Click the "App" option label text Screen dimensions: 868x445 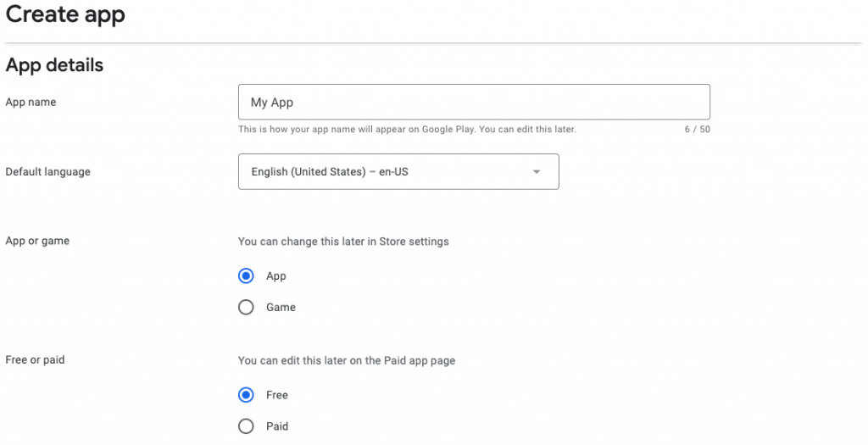tap(276, 276)
